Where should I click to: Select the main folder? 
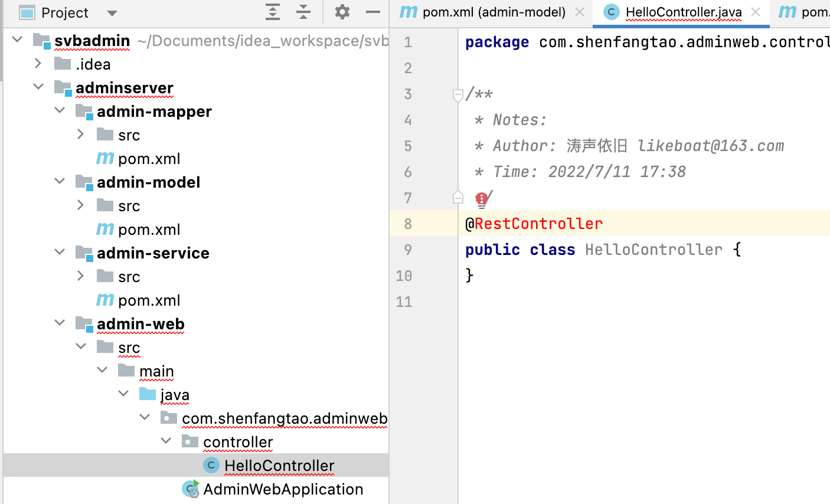pos(156,371)
